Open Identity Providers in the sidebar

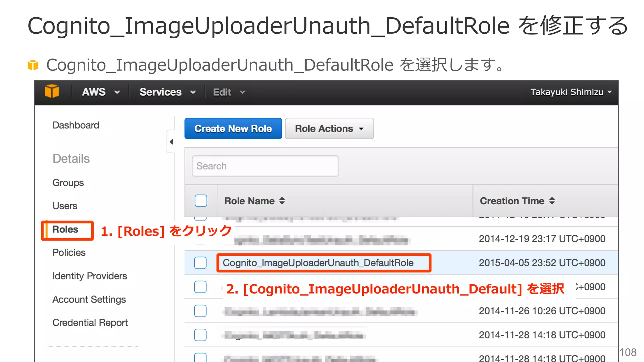coord(90,276)
